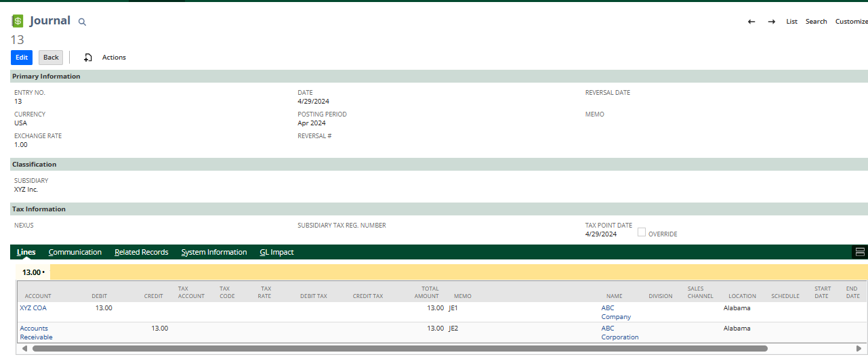Click the horizontal scrollbar in Lines table
The width and height of the screenshot is (868, 359).
(400, 349)
